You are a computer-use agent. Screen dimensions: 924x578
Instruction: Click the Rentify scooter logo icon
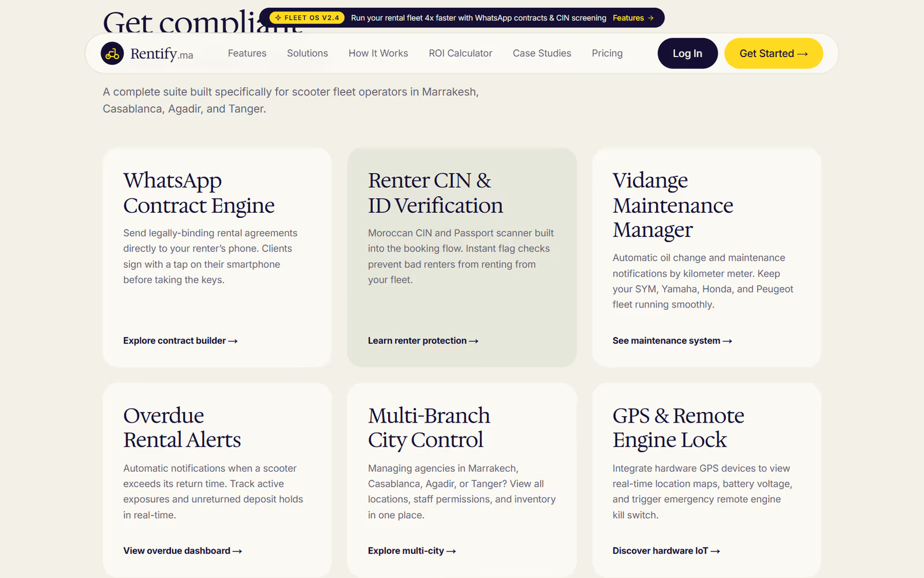tap(112, 54)
